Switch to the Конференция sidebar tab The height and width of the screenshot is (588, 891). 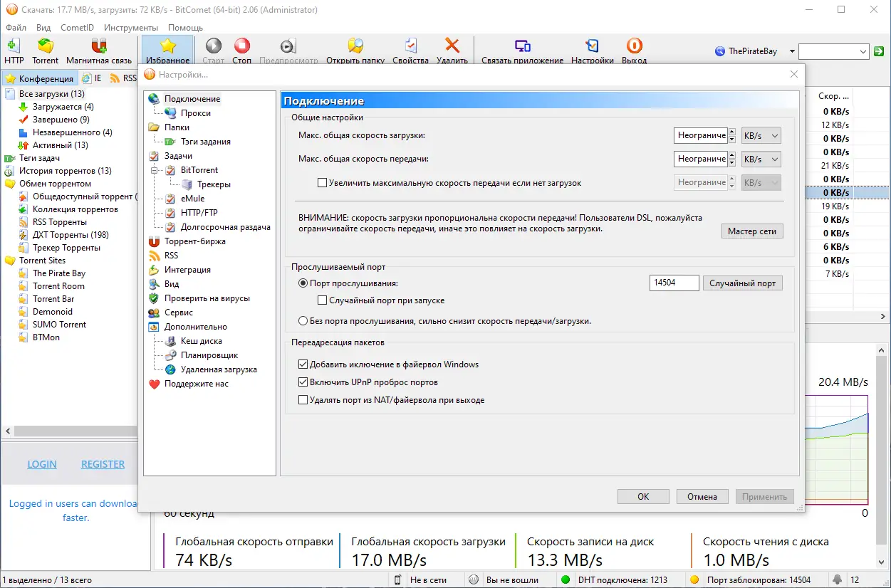(x=41, y=78)
